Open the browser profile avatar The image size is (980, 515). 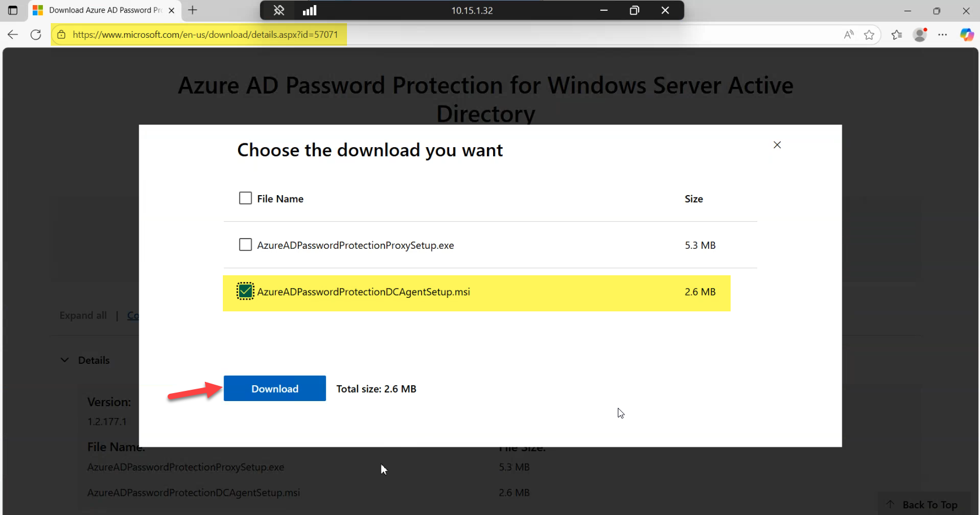[920, 35]
